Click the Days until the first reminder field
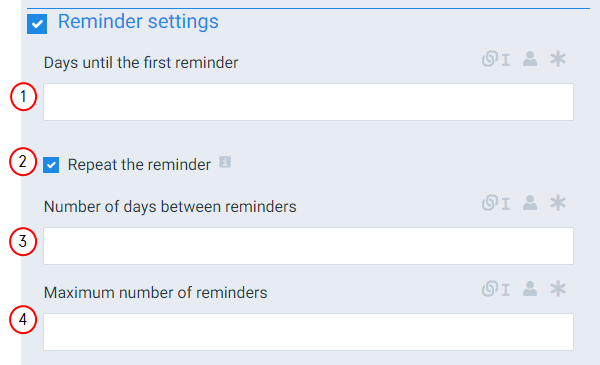 coord(308,102)
